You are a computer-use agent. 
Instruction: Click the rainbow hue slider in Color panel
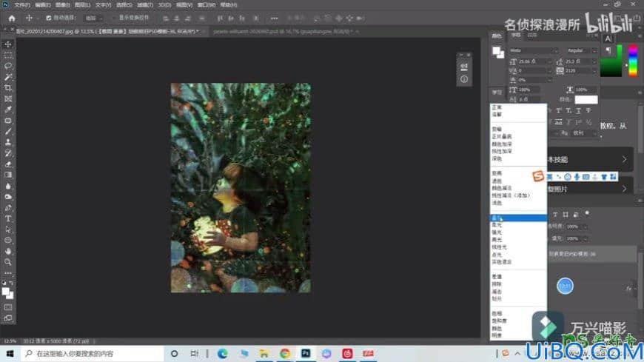pyautogui.click(x=633, y=61)
